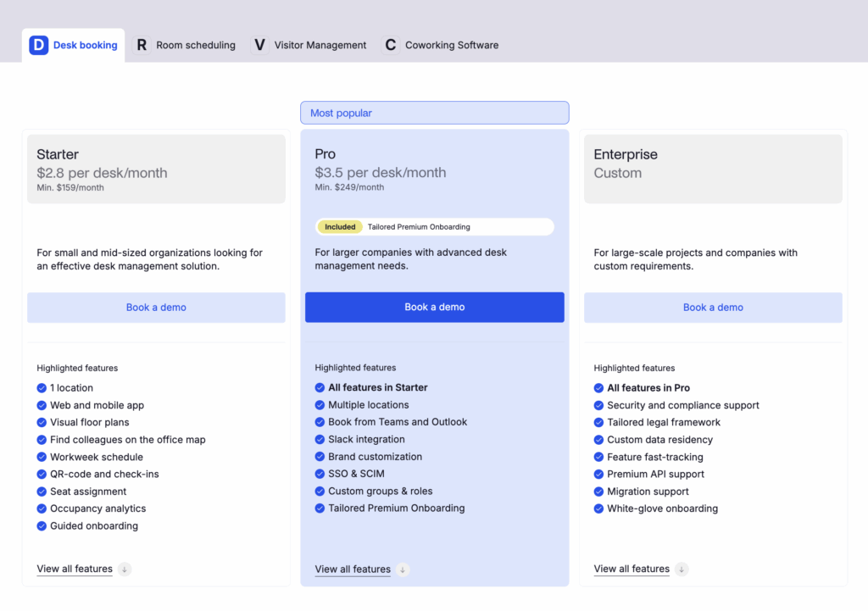This screenshot has height=611, width=868.
Task: Click the yellow Included badge
Action: [340, 227]
